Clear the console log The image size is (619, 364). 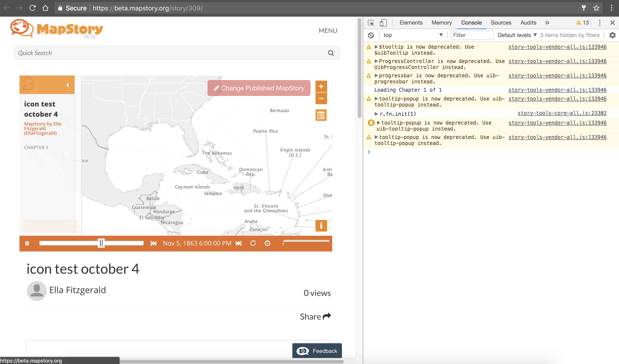point(371,35)
